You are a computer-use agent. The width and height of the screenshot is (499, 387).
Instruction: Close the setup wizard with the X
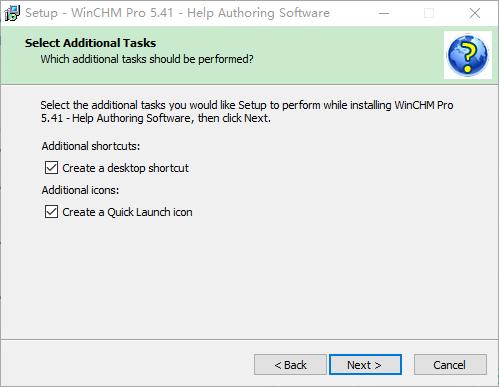[474, 13]
